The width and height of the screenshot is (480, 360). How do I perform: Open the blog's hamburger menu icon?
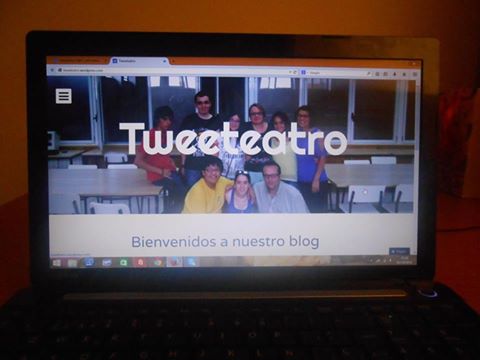63,96
